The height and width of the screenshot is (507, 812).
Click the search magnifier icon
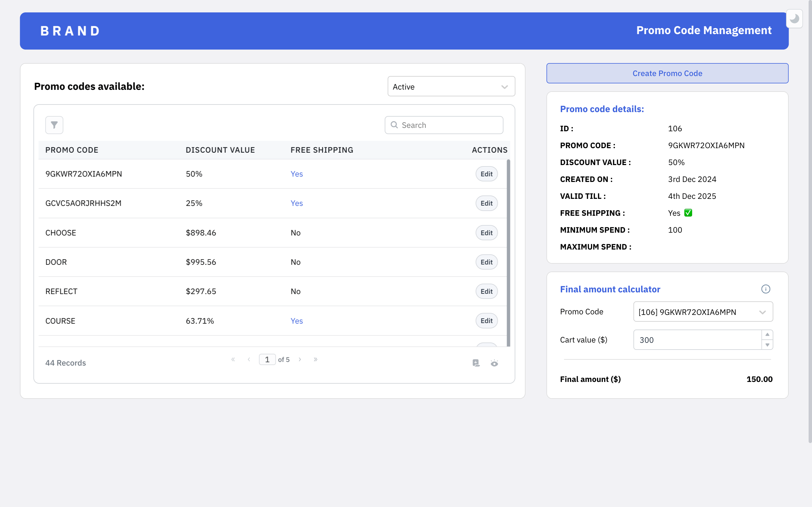[394, 125]
